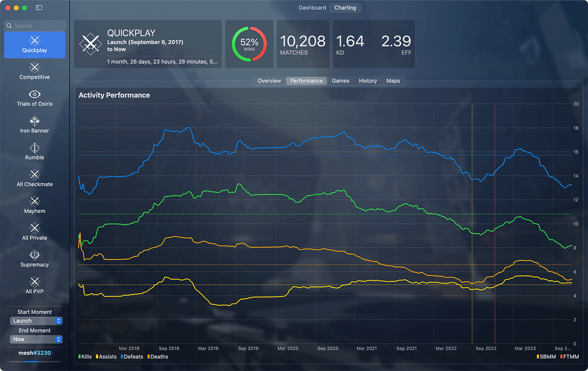Click the large Quickplay header emblem
Image resolution: width=588 pixels, height=371 pixels.
pyautogui.click(x=90, y=44)
